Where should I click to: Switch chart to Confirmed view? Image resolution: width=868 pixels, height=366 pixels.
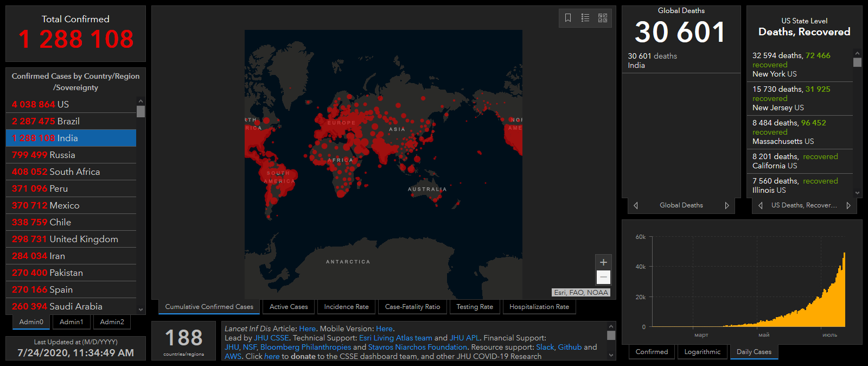coord(652,352)
